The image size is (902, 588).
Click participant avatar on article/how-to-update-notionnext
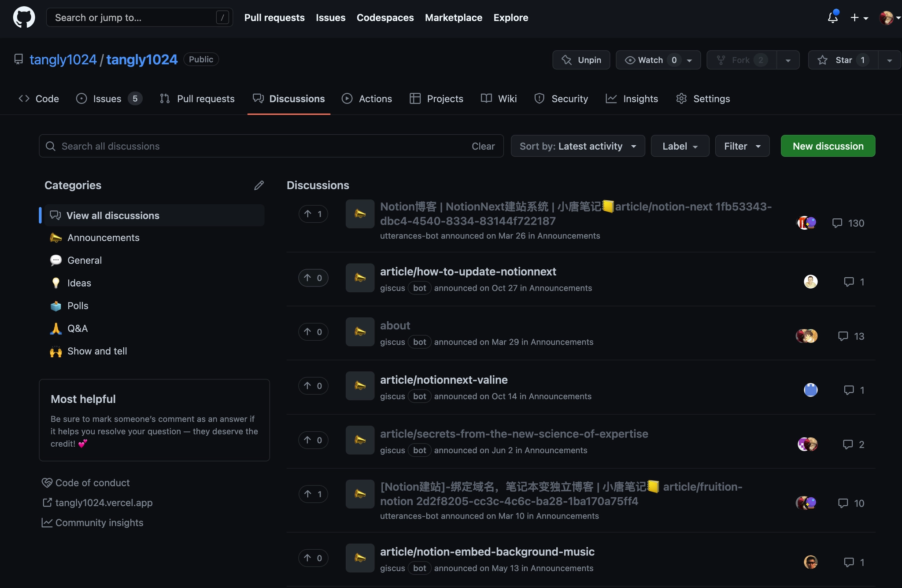pyautogui.click(x=811, y=282)
